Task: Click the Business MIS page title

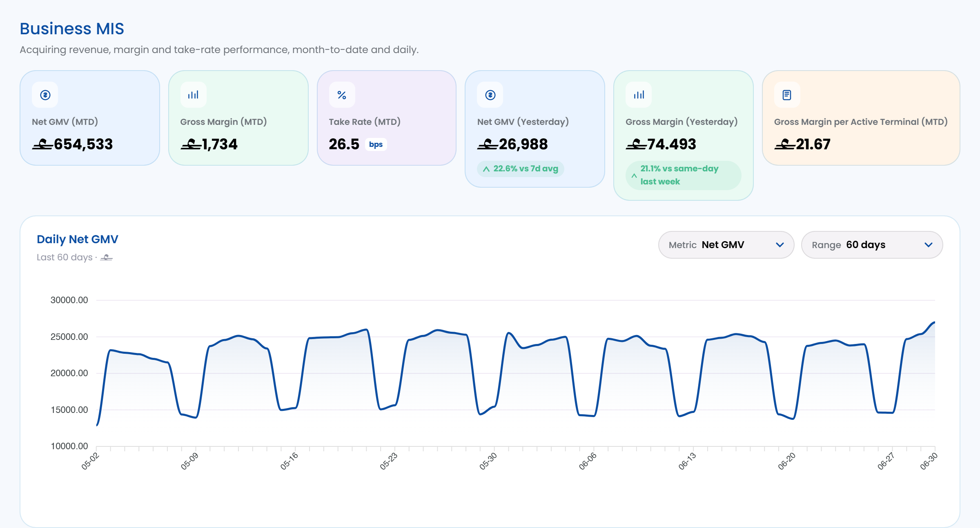Action: (x=72, y=29)
